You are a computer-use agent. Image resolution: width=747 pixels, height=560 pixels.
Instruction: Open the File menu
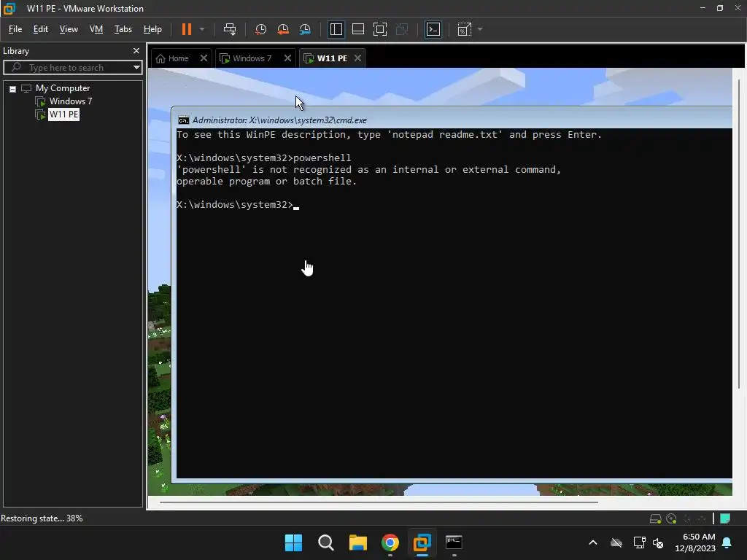(15, 29)
